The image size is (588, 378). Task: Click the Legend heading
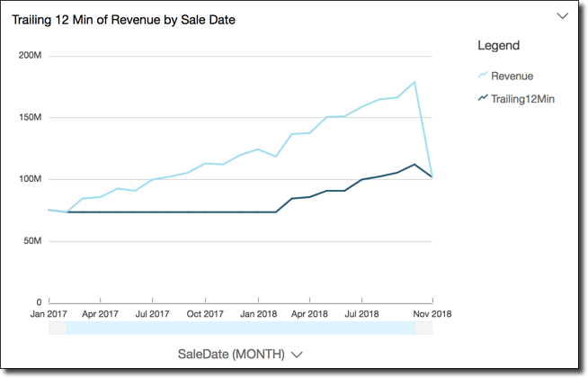click(498, 45)
